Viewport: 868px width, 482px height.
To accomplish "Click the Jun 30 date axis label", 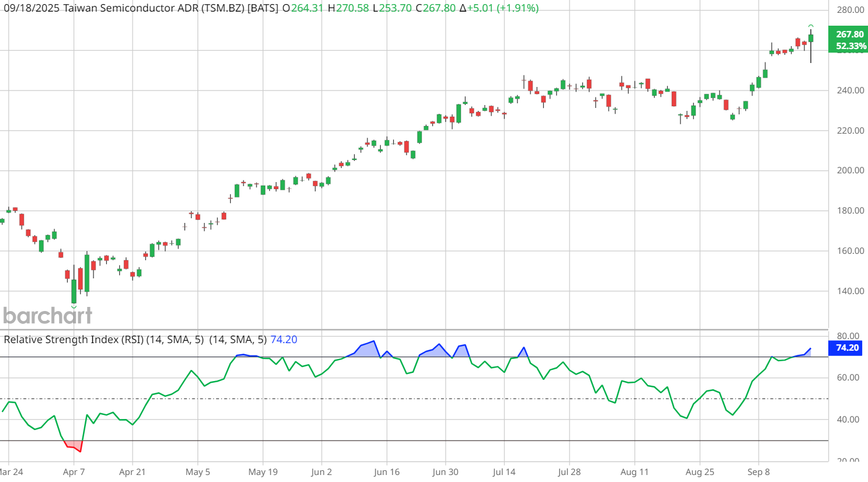I will click(446, 472).
